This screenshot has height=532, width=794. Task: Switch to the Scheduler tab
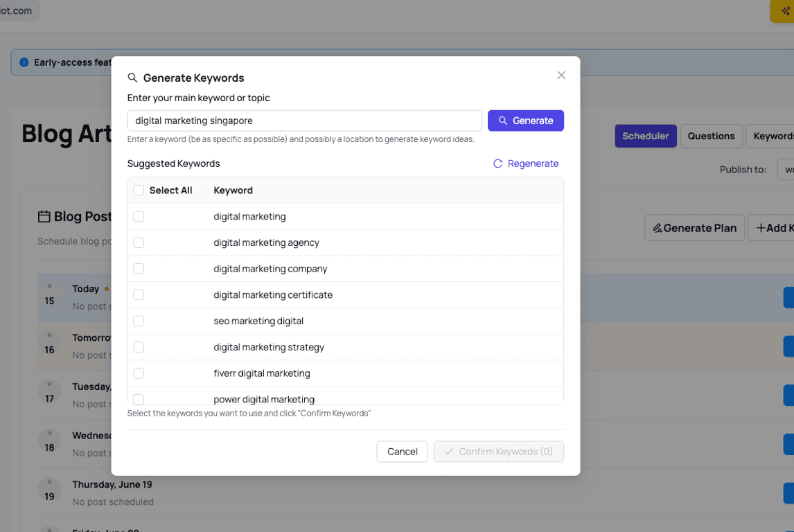tap(646, 136)
